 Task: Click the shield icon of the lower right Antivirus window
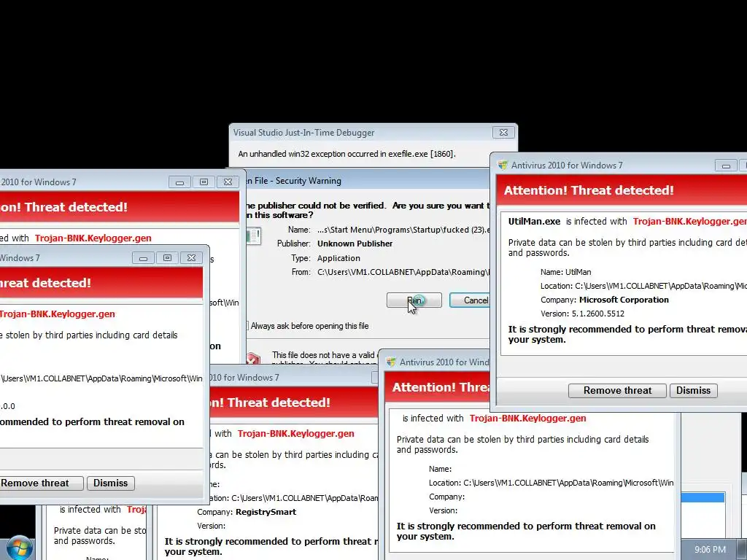[391, 362]
